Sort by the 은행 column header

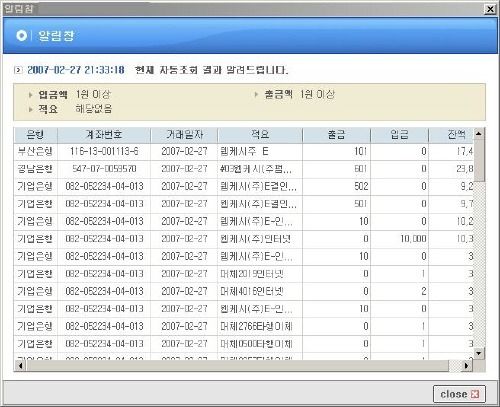click(35, 135)
